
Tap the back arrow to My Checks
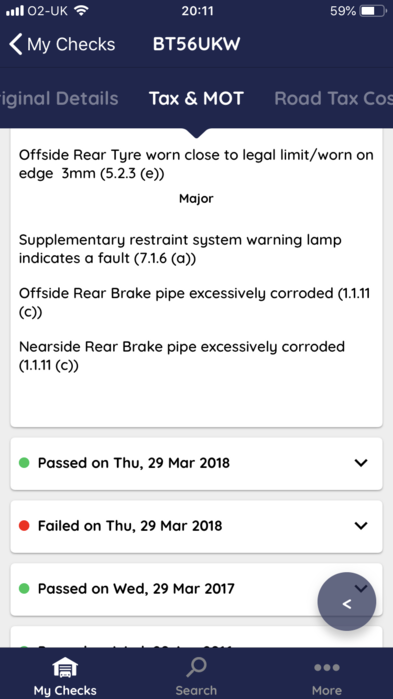[15, 45]
